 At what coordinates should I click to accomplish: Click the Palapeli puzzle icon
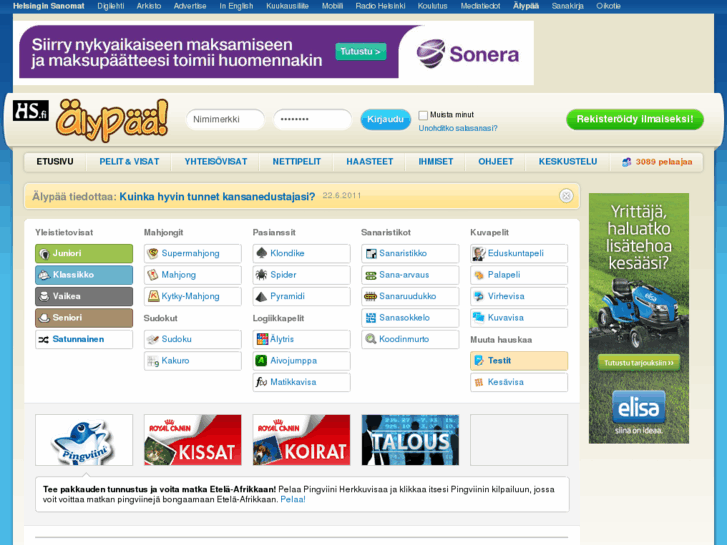479,275
